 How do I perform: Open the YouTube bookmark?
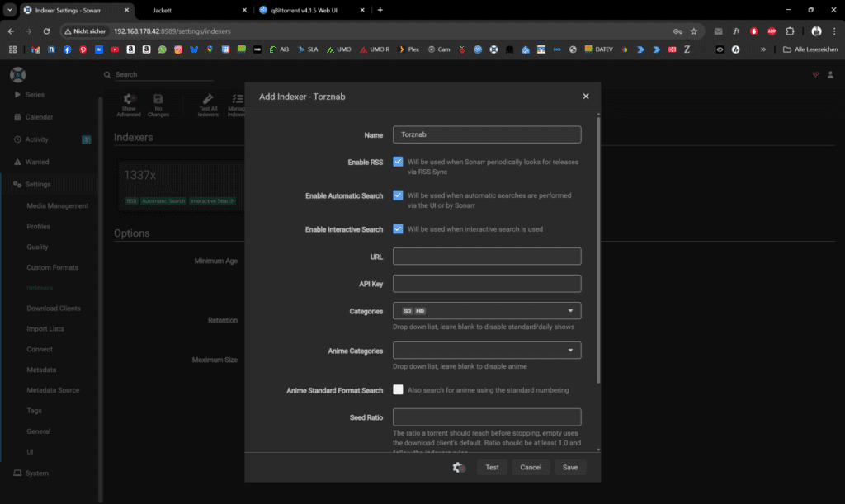coord(115,49)
